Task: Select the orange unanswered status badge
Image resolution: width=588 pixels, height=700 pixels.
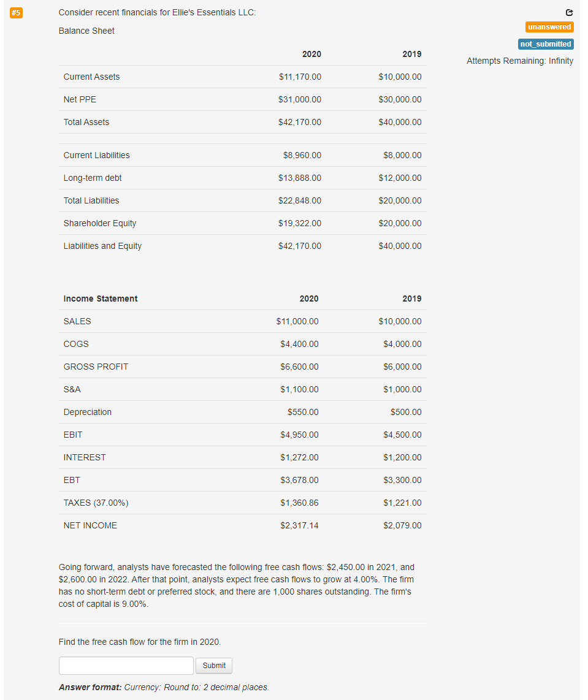Action: (549, 27)
